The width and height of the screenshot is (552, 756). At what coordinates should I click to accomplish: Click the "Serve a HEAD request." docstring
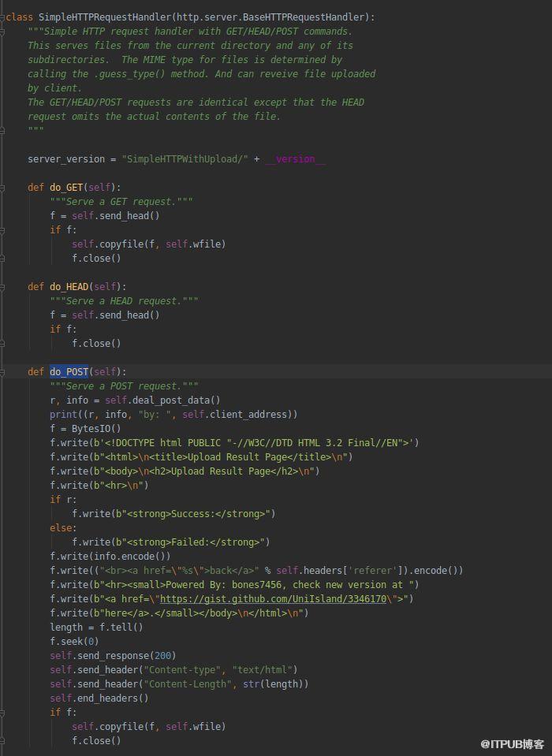point(124,301)
